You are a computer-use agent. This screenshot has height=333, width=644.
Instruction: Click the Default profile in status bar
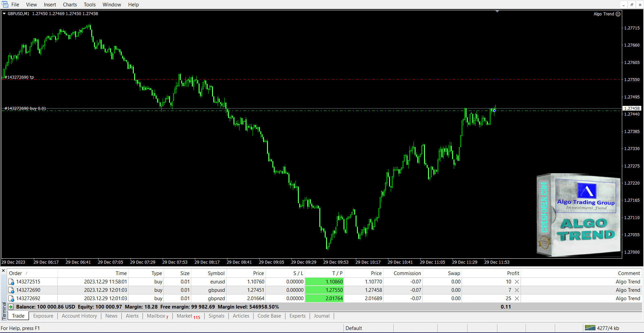[x=354, y=328]
